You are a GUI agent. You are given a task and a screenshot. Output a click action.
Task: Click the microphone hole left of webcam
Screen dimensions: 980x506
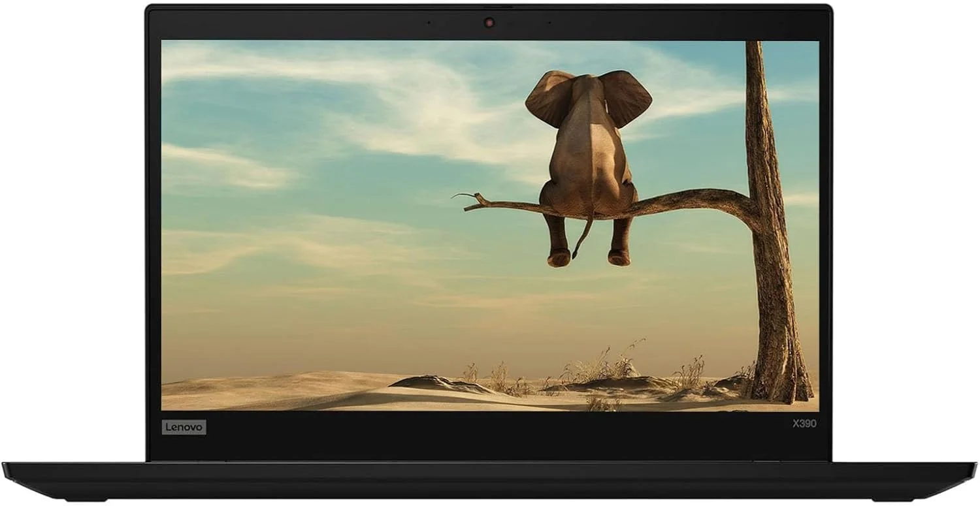pyautogui.click(x=429, y=23)
